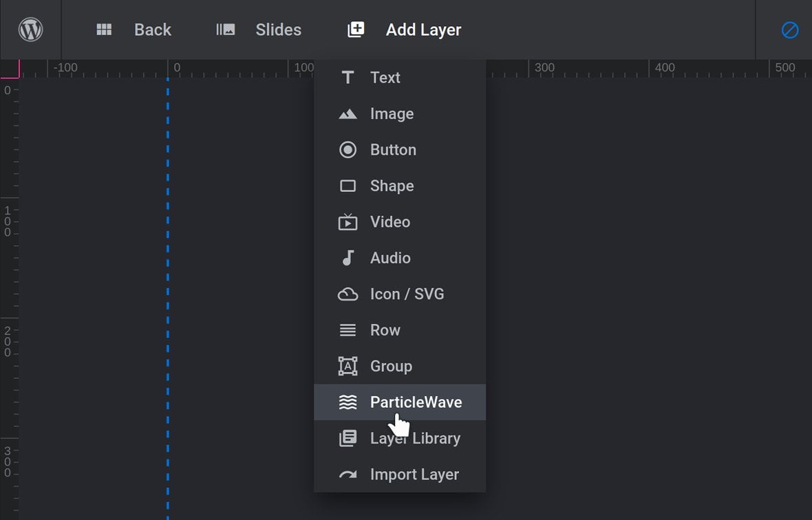
Task: Add a Button layer
Action: coord(400,150)
